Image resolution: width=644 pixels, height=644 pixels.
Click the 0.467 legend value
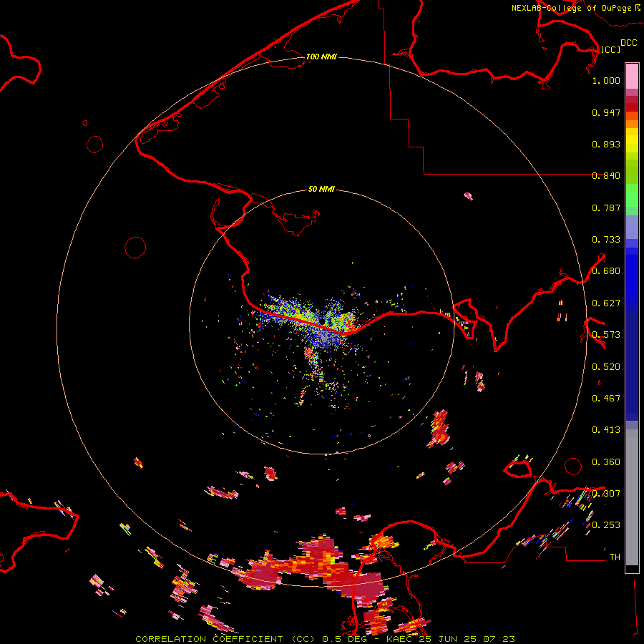coord(606,399)
